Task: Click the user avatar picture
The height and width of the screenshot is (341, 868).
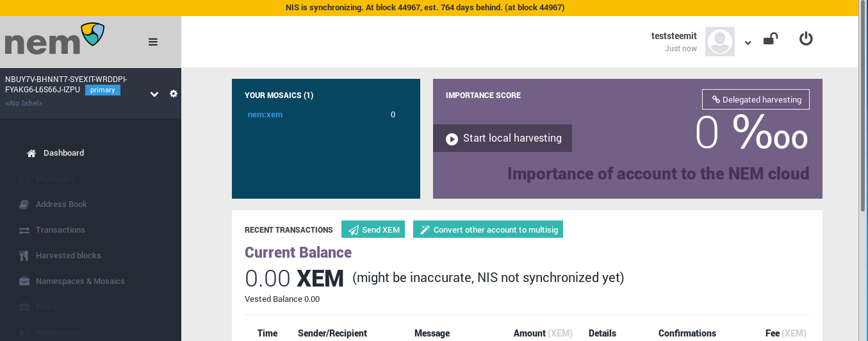Action: coord(720,42)
